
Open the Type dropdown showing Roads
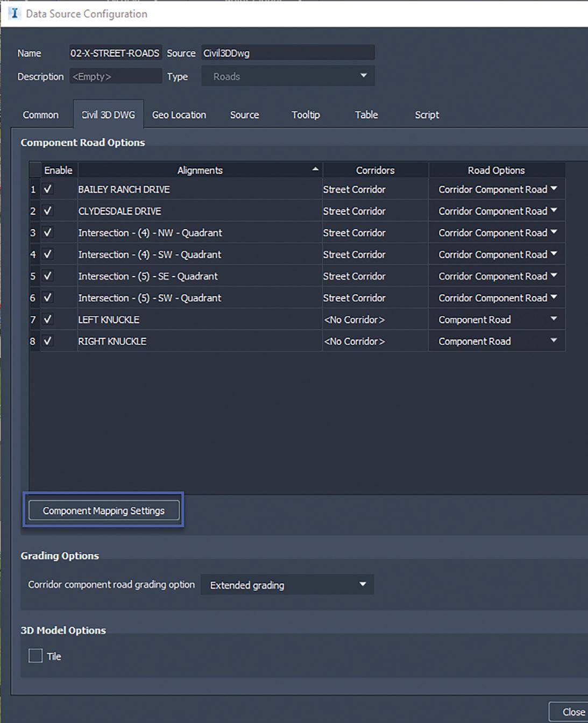tap(288, 76)
